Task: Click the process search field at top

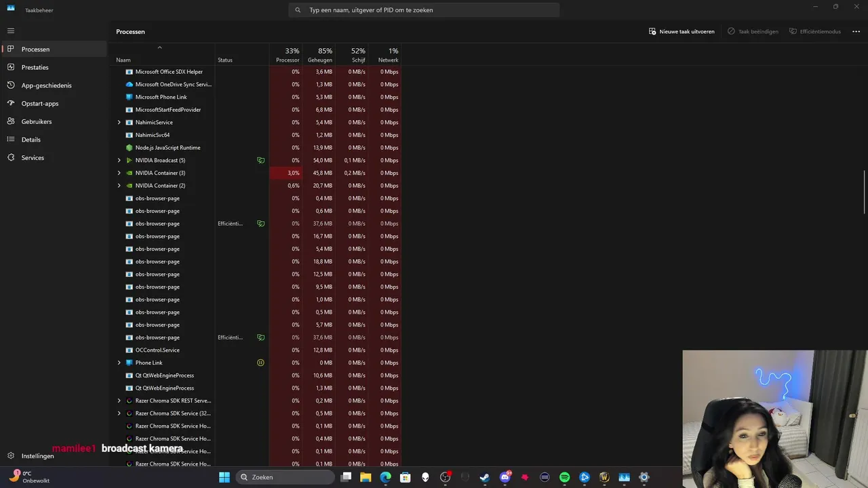Action: pyautogui.click(x=424, y=10)
